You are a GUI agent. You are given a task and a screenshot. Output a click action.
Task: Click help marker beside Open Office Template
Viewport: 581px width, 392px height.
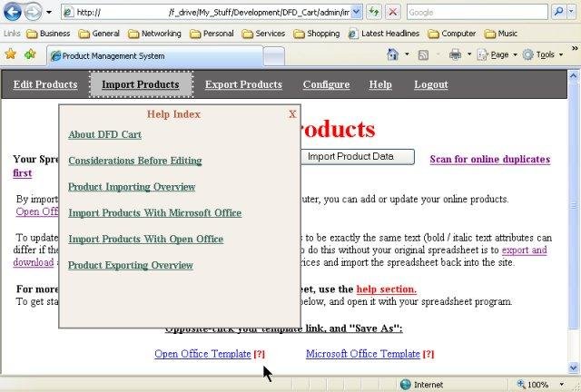coord(260,354)
